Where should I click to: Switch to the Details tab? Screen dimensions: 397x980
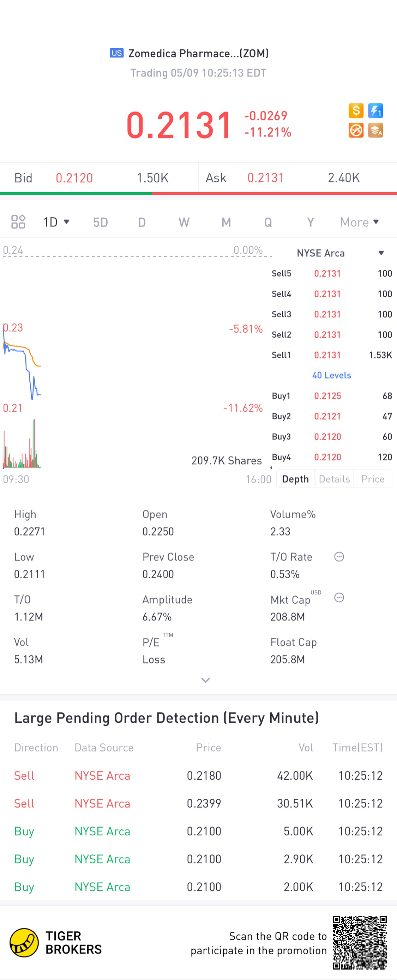coord(334,479)
